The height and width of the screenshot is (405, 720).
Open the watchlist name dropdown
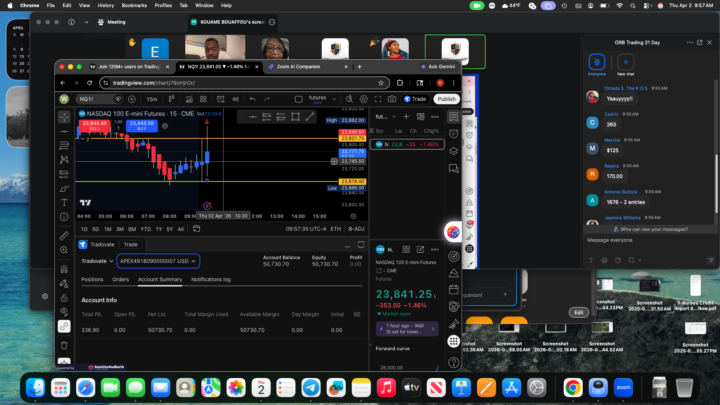tap(386, 117)
